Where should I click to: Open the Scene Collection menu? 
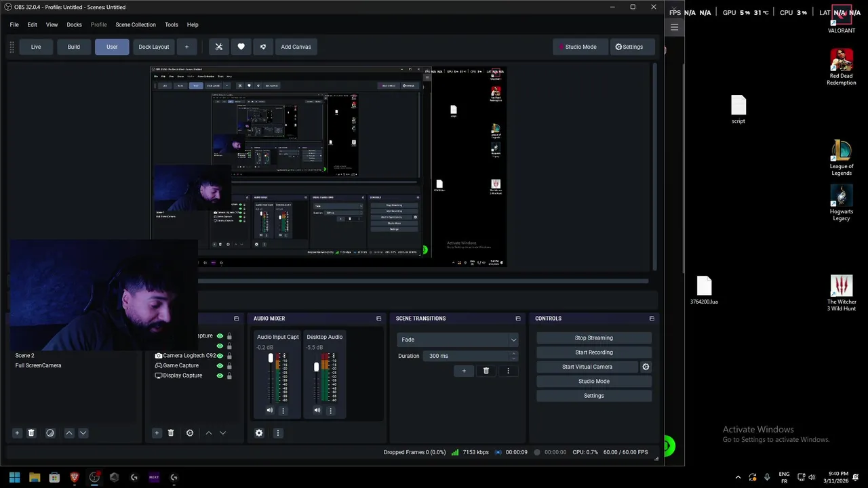(136, 24)
